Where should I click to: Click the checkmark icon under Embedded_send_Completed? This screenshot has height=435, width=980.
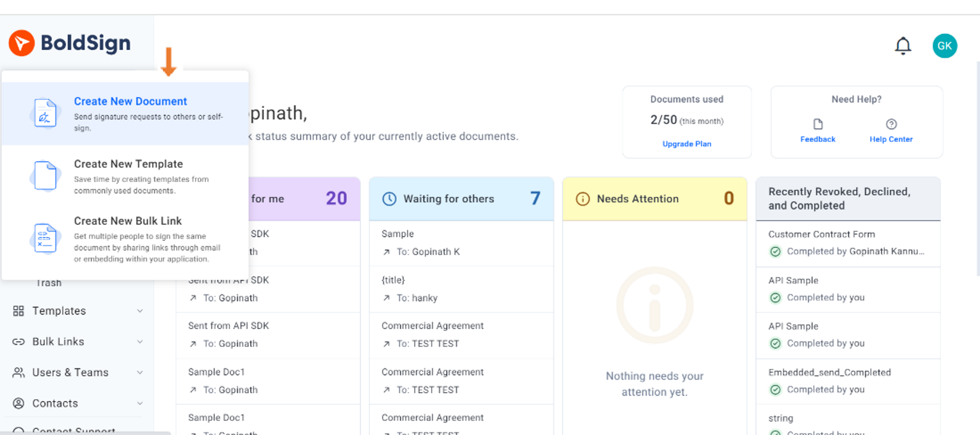coord(775,390)
